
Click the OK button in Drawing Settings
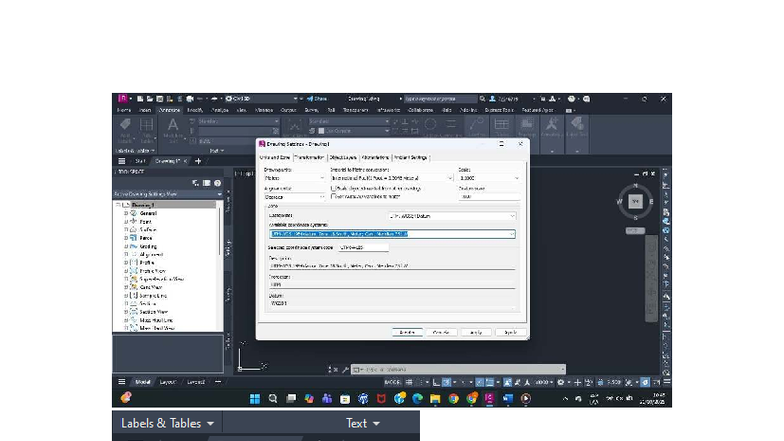point(406,332)
